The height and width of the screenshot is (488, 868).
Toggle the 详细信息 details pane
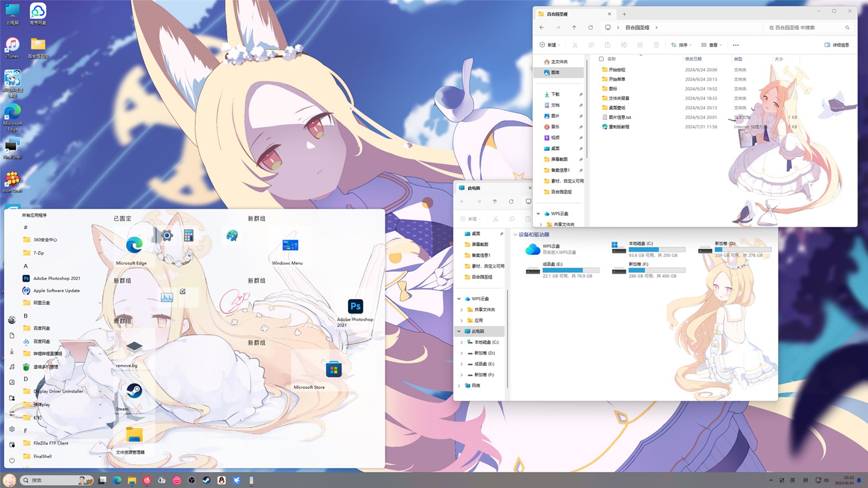[837, 45]
